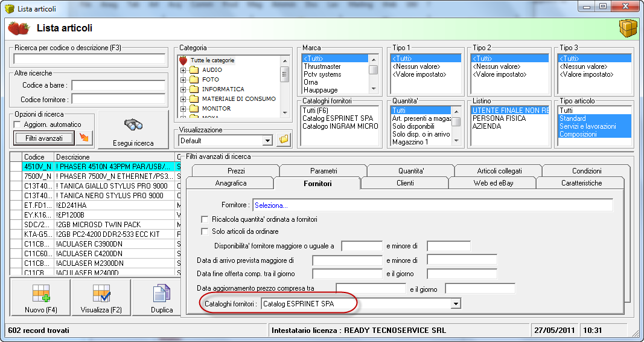Click the Filtri avanzati button
The width and height of the screenshot is (644, 342).
point(44,138)
